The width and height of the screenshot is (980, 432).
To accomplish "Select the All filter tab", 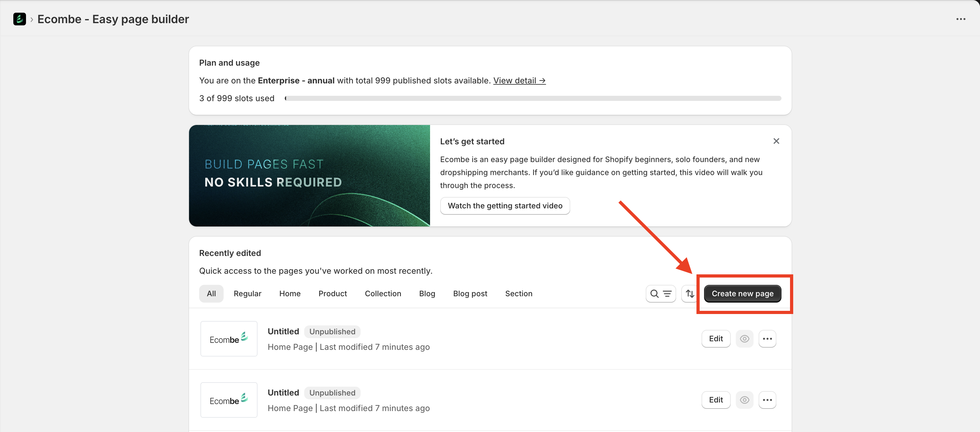I will tap(211, 293).
